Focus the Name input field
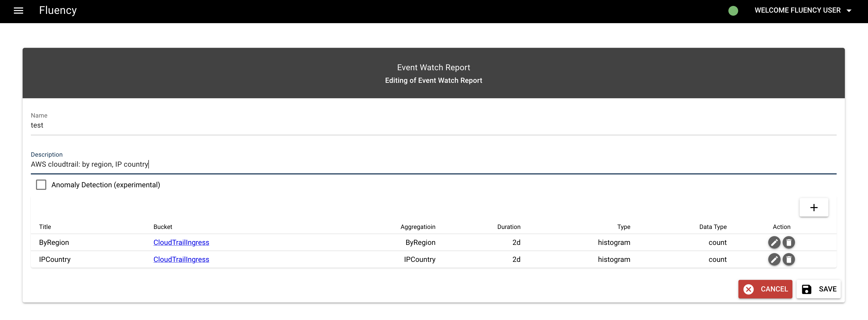 (x=433, y=126)
